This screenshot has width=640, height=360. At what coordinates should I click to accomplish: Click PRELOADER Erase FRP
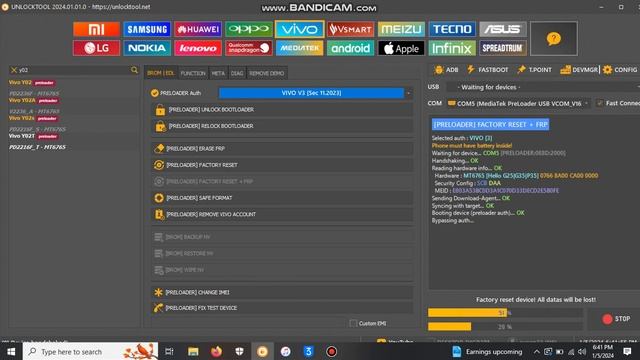click(x=282, y=149)
